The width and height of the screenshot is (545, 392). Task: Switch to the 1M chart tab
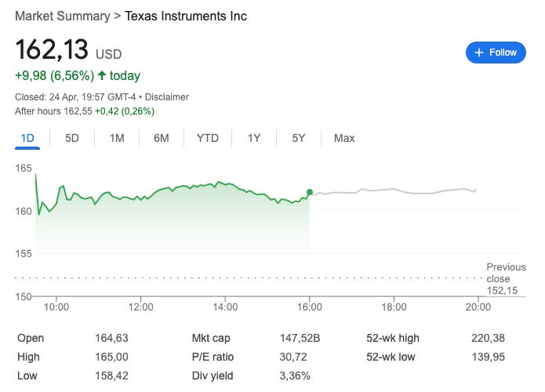tap(117, 138)
